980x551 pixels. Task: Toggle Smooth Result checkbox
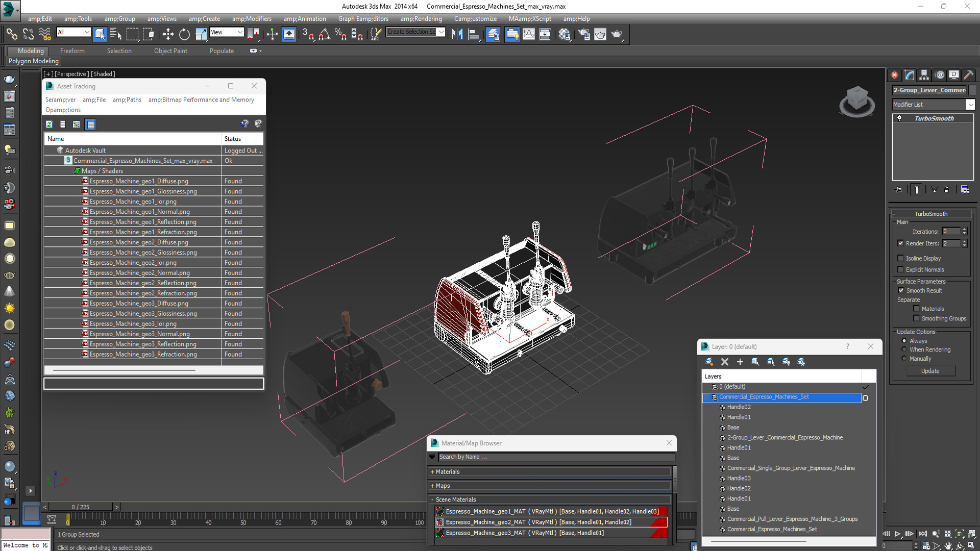tap(901, 290)
